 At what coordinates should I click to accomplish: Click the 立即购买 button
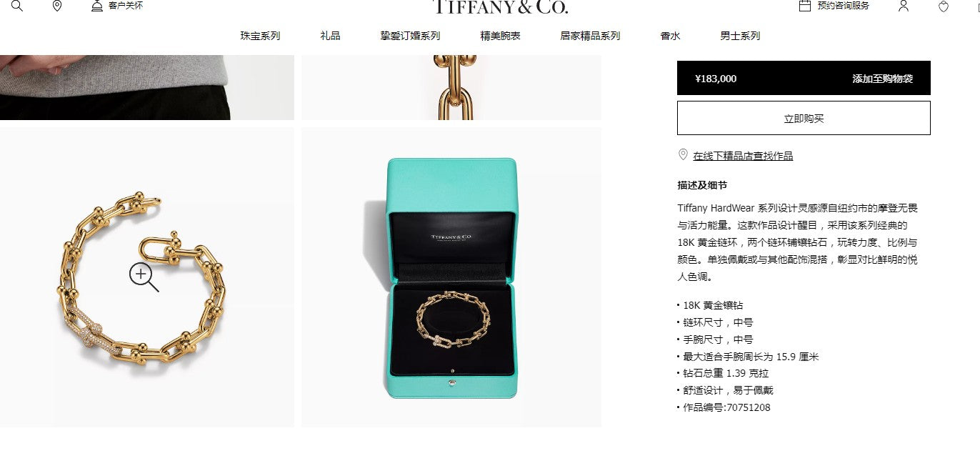804,118
